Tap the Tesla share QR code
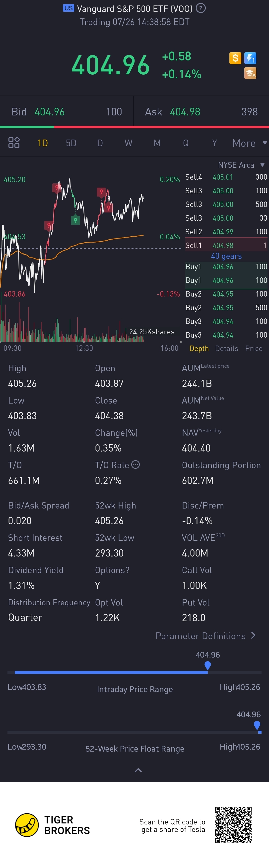The width and height of the screenshot is (269, 868). click(x=233, y=825)
